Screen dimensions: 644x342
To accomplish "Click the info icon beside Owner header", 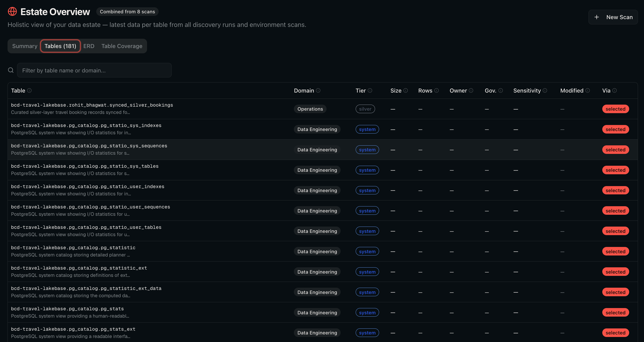I will click(471, 91).
